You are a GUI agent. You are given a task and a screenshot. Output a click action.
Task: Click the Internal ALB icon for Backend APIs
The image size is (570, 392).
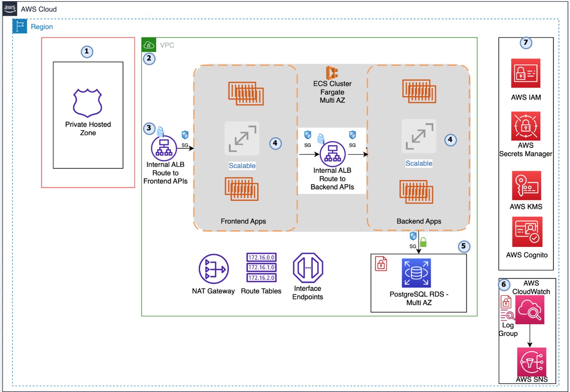(x=332, y=154)
